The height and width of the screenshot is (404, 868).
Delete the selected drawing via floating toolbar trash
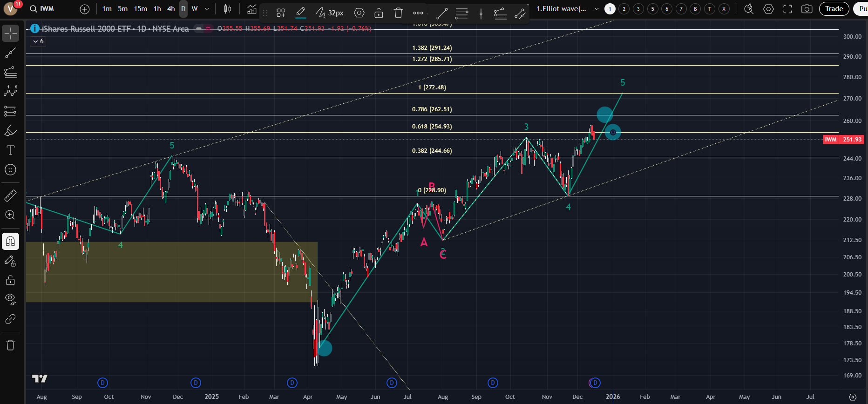[398, 13]
